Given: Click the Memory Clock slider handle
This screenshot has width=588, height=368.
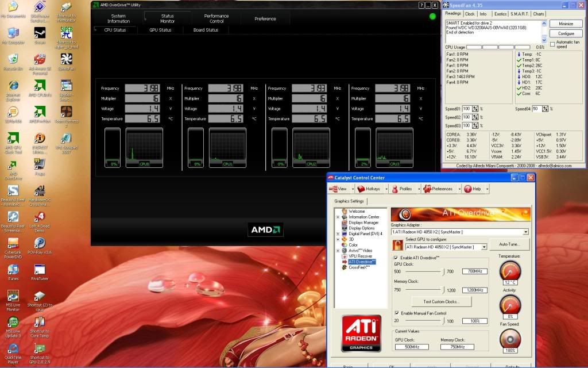Looking at the screenshot, I should pos(444,290).
